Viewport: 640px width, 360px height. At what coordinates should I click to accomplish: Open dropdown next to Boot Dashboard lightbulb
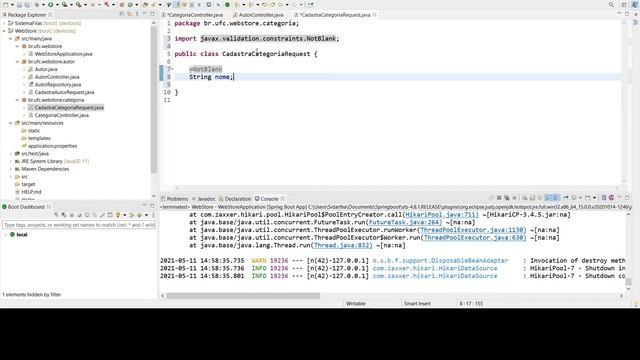pos(124,215)
